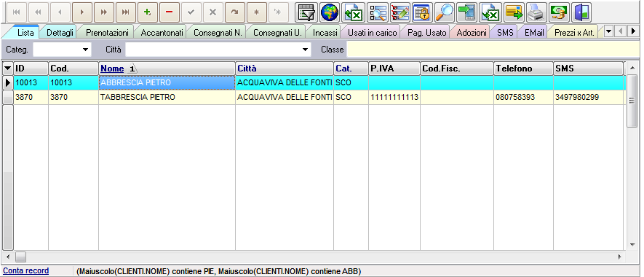The height and width of the screenshot is (277, 644).
Task: Click the send to phone icon
Action: coord(467,12)
